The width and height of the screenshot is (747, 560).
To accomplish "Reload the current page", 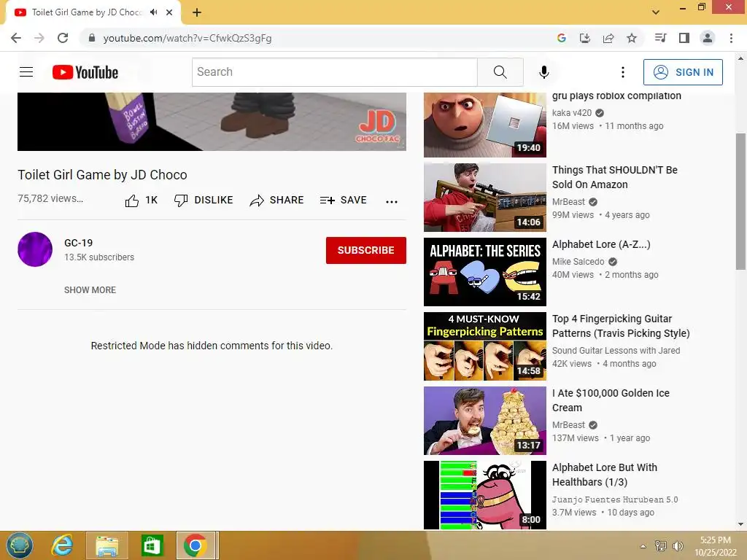I will click(x=63, y=38).
